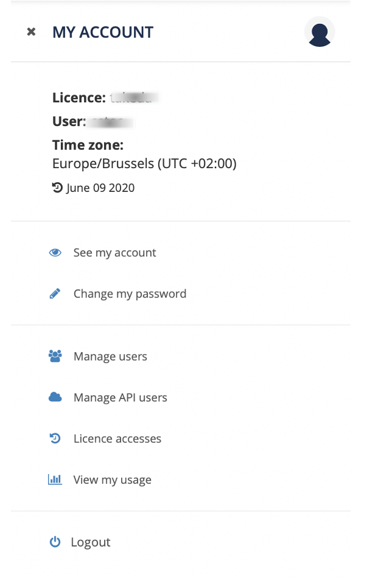Select View my usage

click(x=112, y=479)
